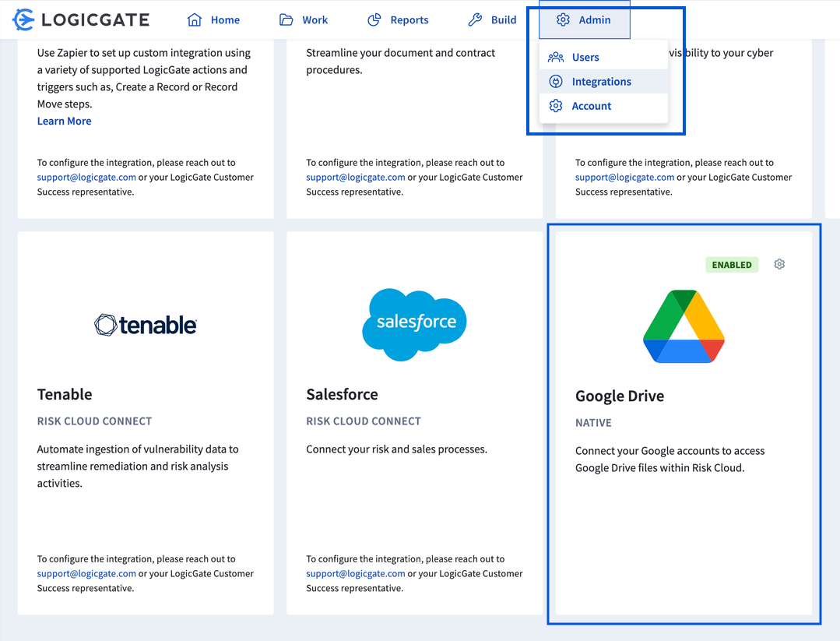Select Integrations from Admin dropdown
Screen dimensions: 840x641
[604, 82]
